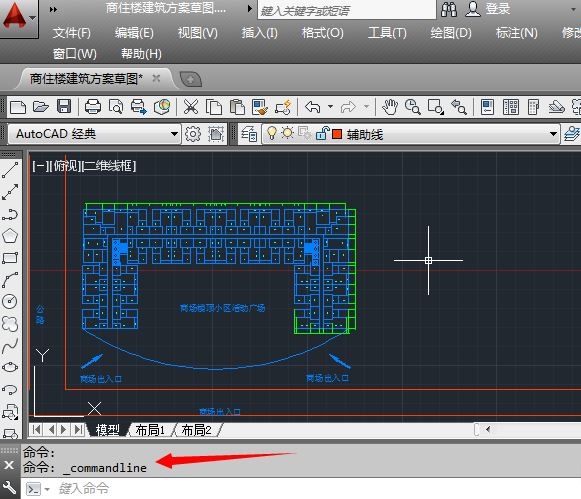The image size is (581, 499).
Task: Undo last action with the arrow icon
Action: (312, 107)
